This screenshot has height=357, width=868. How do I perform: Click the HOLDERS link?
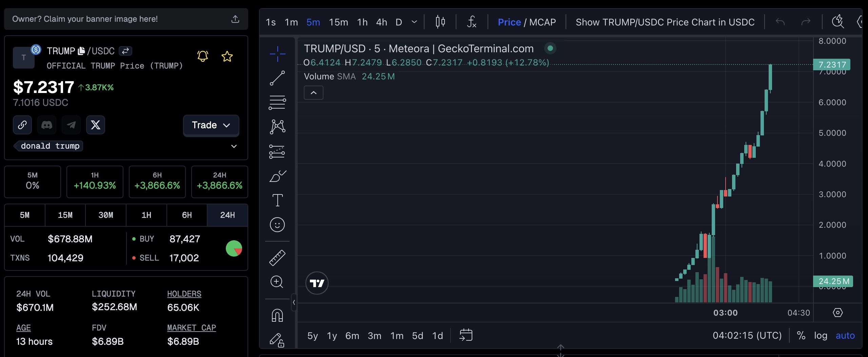184,294
